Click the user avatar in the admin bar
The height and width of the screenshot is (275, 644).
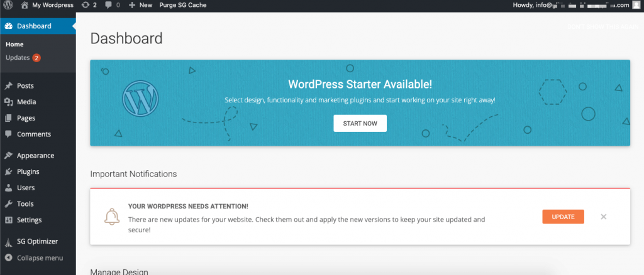tap(636, 5)
